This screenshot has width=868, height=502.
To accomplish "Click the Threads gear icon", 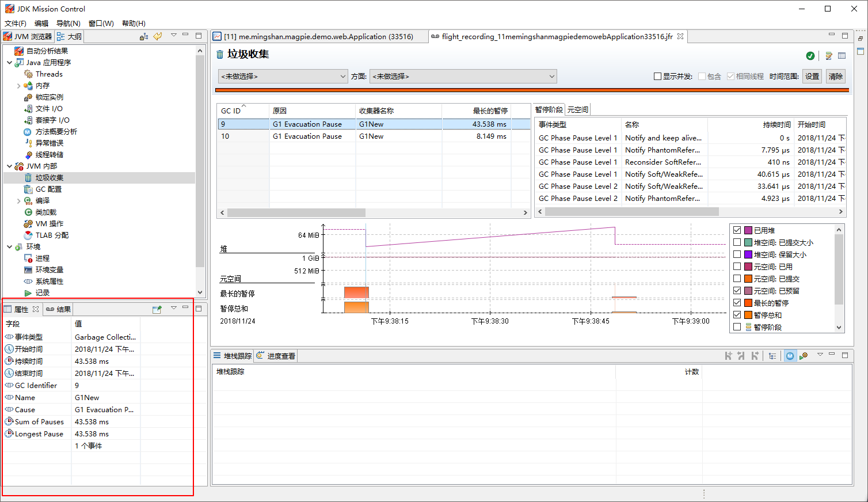I will pos(28,74).
